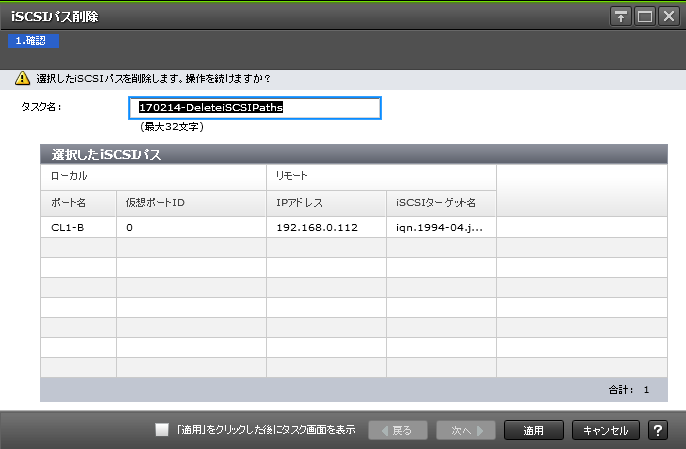Viewport: 686px width, 449px height.
Task: Click the yellow warning triangle icon
Action: [22, 78]
